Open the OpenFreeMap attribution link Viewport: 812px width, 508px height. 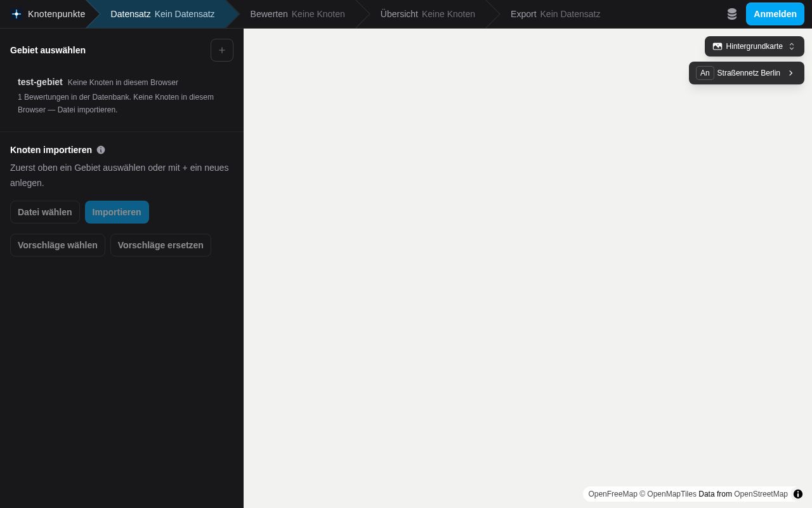point(613,494)
